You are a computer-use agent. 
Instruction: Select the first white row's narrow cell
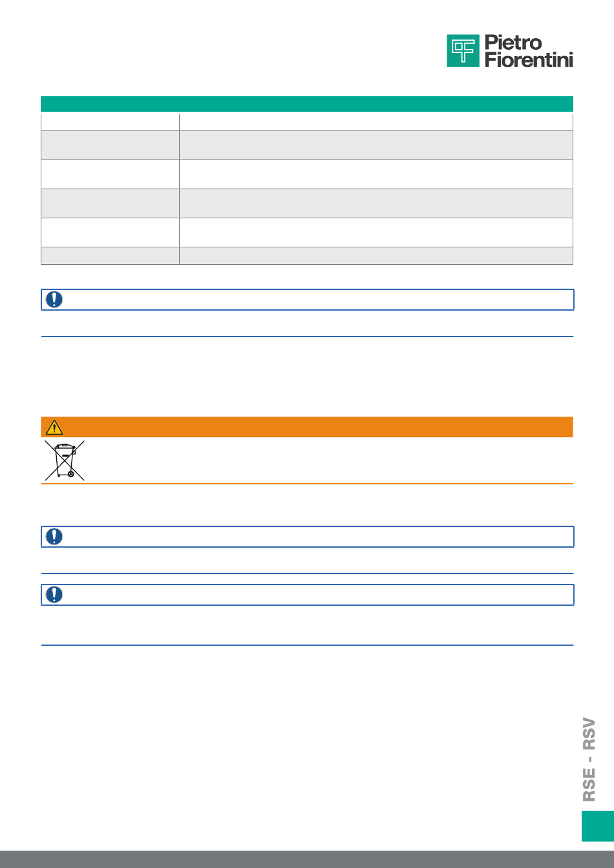pyautogui.click(x=110, y=122)
